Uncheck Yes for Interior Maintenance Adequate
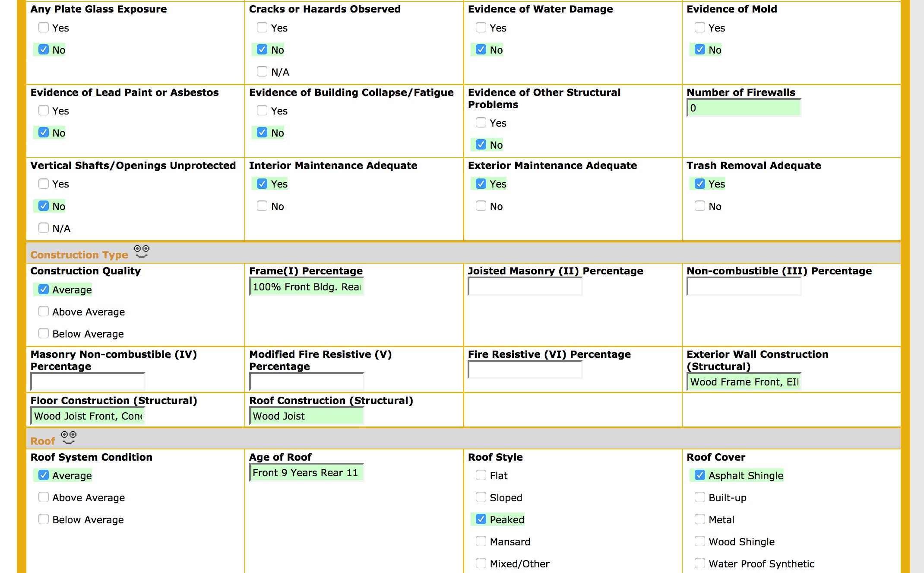Screen dimensions: 924x573 click(x=262, y=184)
